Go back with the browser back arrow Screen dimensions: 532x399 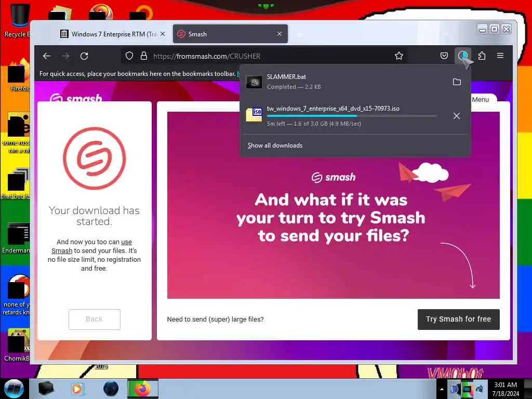coord(47,56)
